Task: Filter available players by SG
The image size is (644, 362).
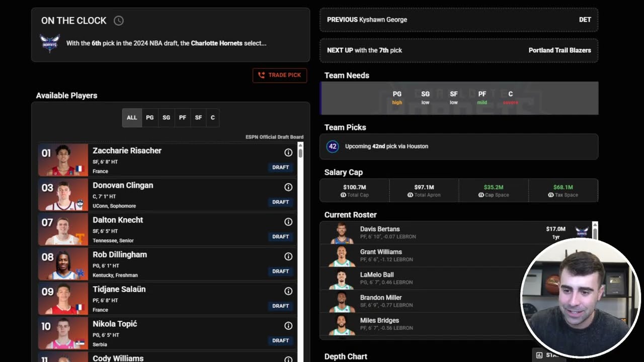Action: tap(167, 118)
